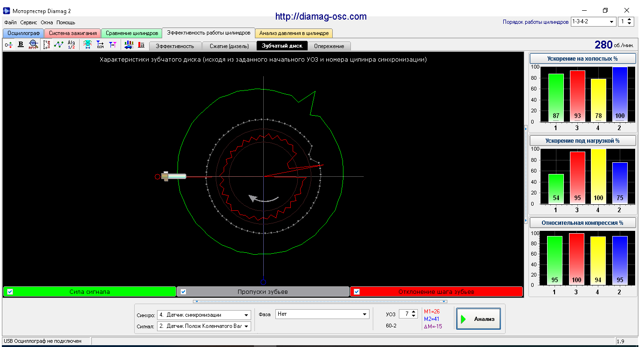This screenshot has width=644, height=347.
Task: Toggle the Пропуски зубьев checkbox
Action: coord(183,292)
